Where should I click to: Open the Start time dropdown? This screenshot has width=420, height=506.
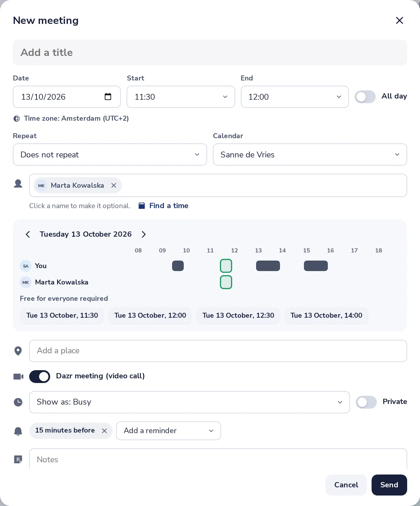(181, 97)
